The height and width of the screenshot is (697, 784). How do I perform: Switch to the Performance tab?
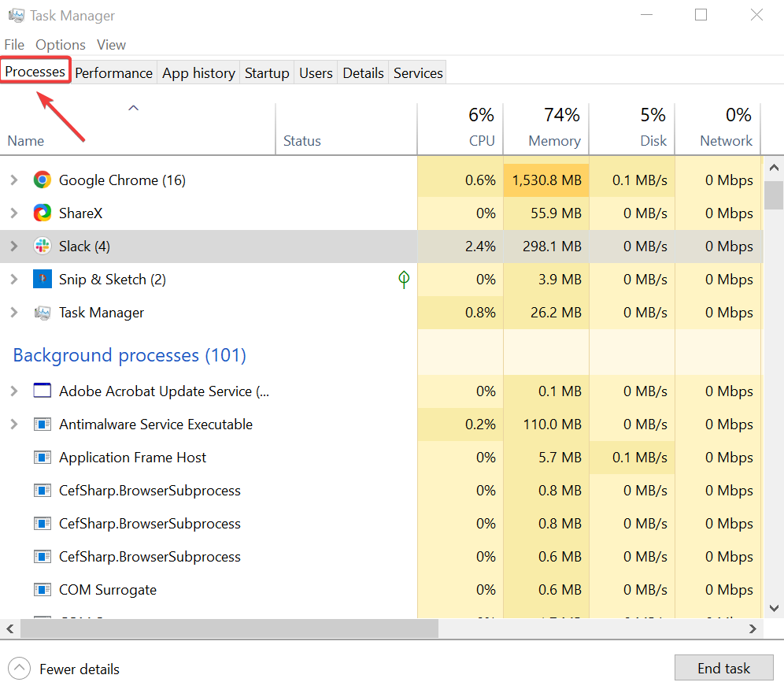113,73
